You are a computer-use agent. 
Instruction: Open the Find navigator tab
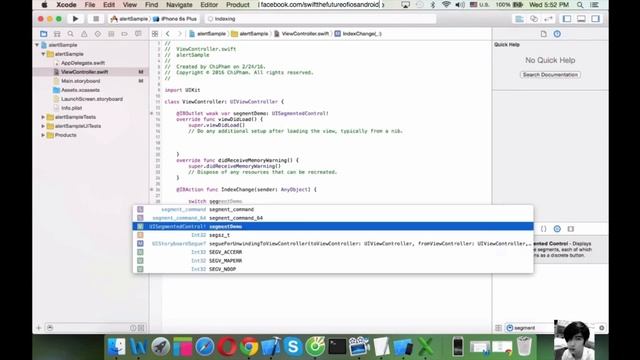[71, 34]
